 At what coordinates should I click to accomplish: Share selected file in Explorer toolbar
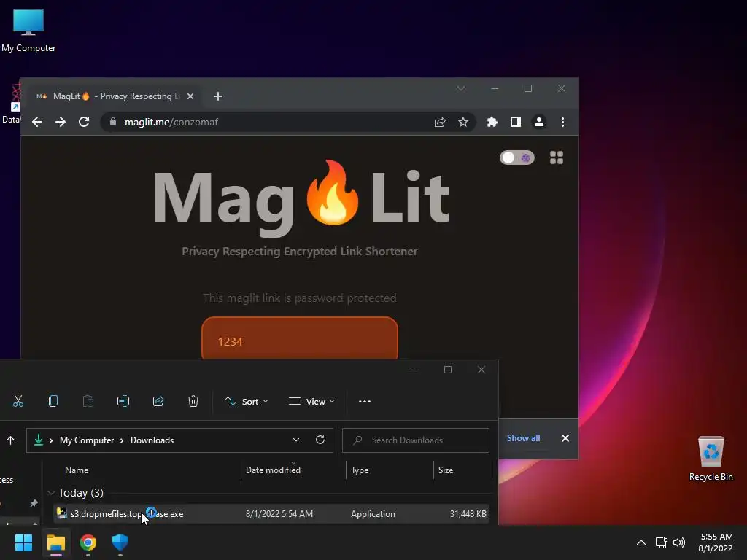[x=158, y=402]
